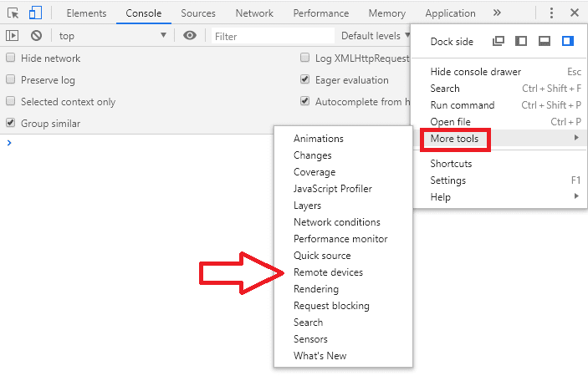Uncheck the Group similar checkbox

(x=11, y=123)
